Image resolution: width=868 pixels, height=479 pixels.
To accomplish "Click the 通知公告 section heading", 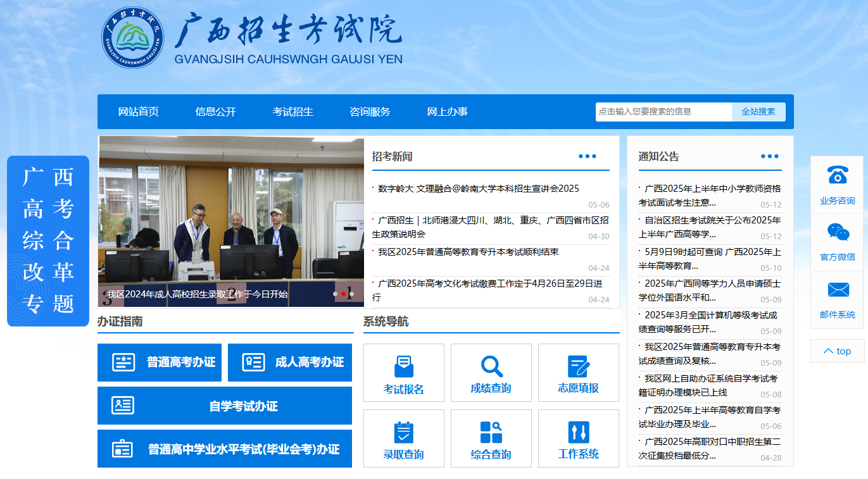I will (658, 156).
